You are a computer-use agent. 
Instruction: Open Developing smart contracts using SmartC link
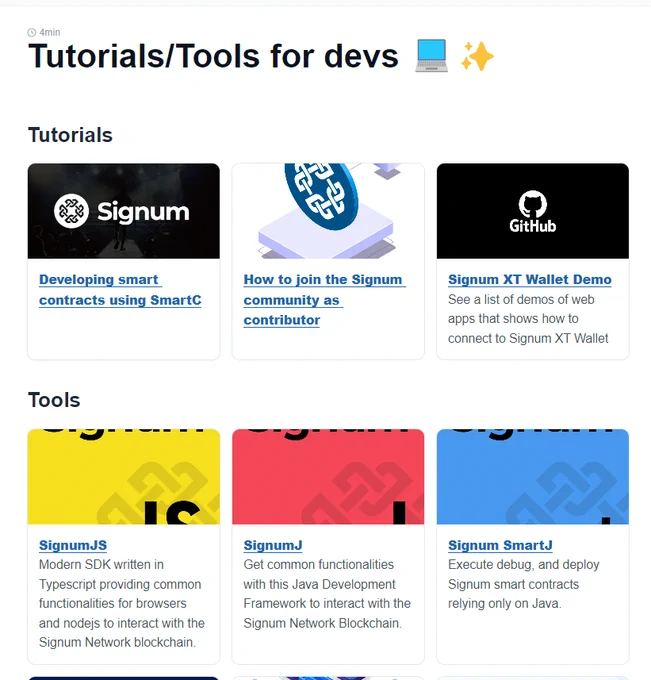tap(120, 290)
